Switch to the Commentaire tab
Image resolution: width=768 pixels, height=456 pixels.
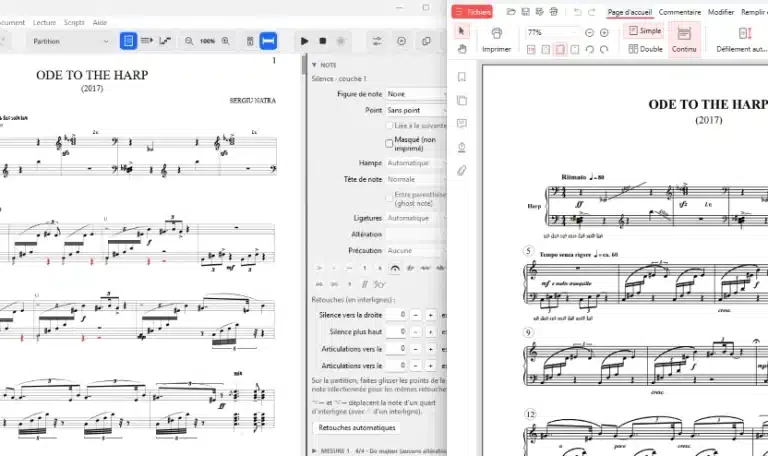[x=679, y=12]
